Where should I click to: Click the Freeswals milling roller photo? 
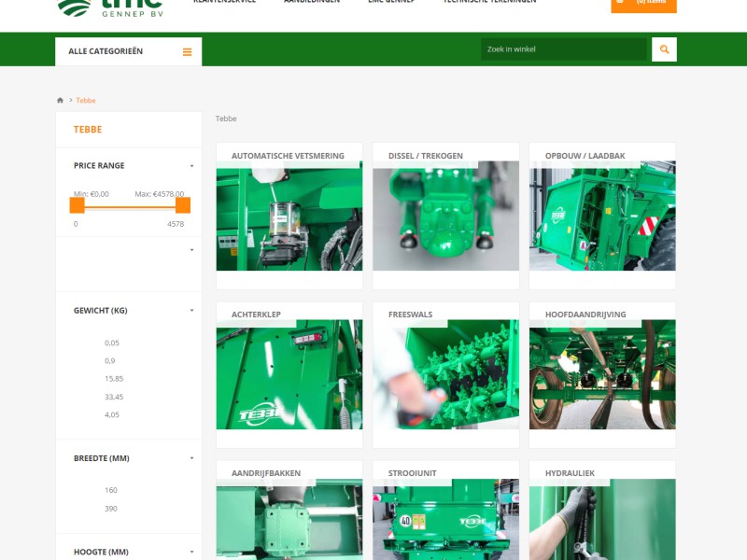pos(446,375)
